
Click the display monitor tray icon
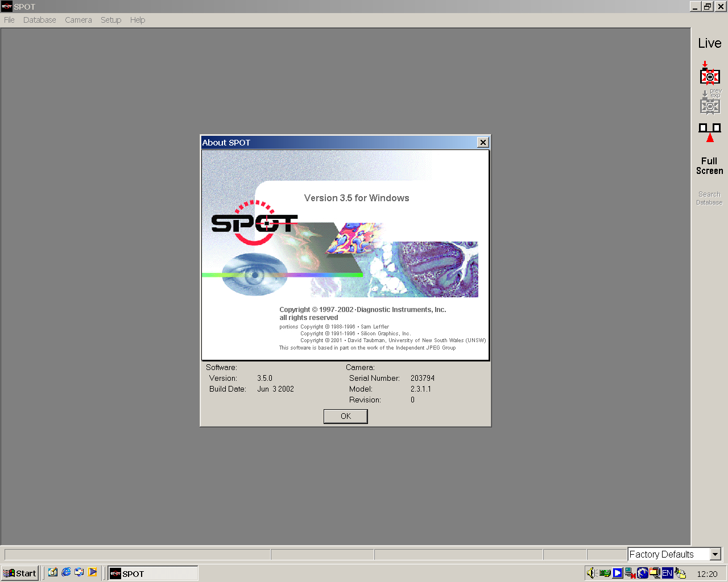point(655,573)
